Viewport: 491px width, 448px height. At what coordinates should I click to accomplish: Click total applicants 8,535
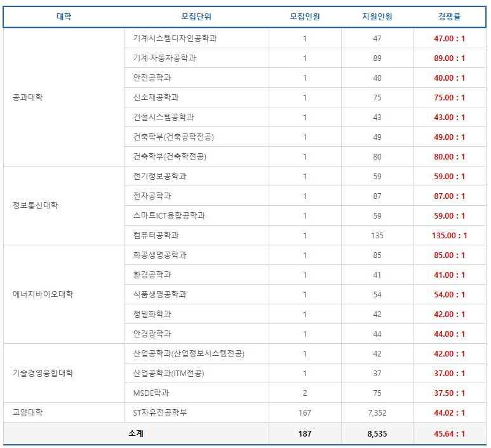[x=377, y=434]
